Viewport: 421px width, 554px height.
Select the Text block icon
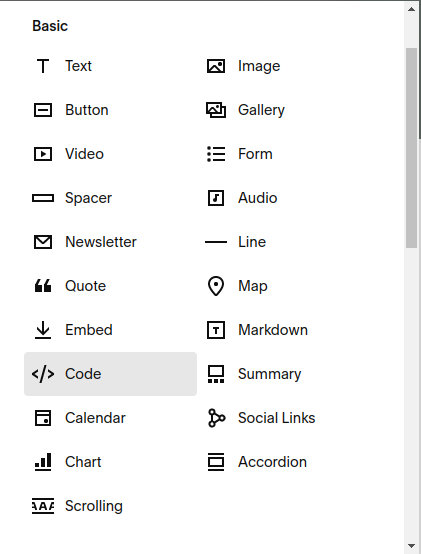point(43,66)
